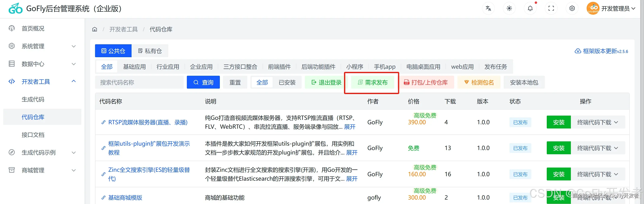Choose the 已安装 install filter option
The width and height of the screenshot is (644, 204).
pyautogui.click(x=287, y=82)
